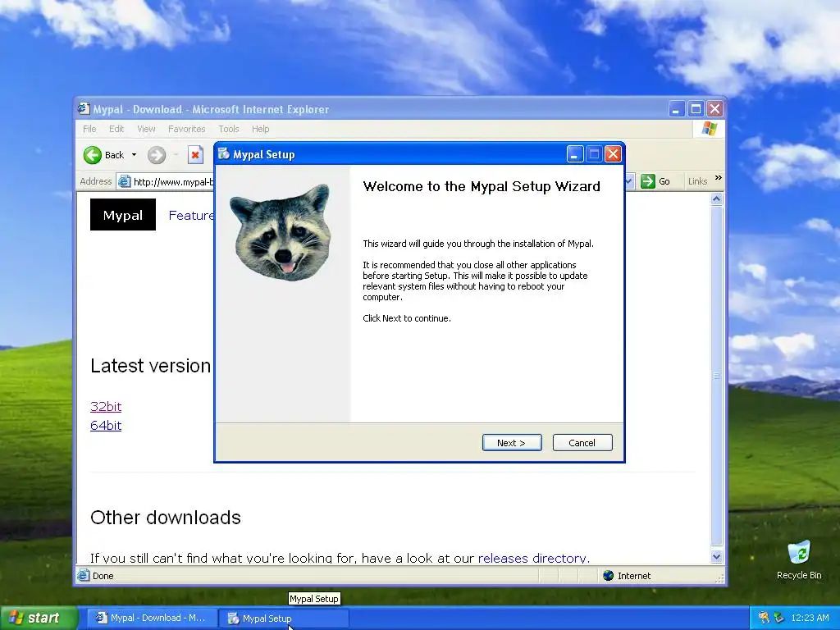Screen dimensions: 840x630
Task: Open the Windows Start menu
Action: pos(39,618)
